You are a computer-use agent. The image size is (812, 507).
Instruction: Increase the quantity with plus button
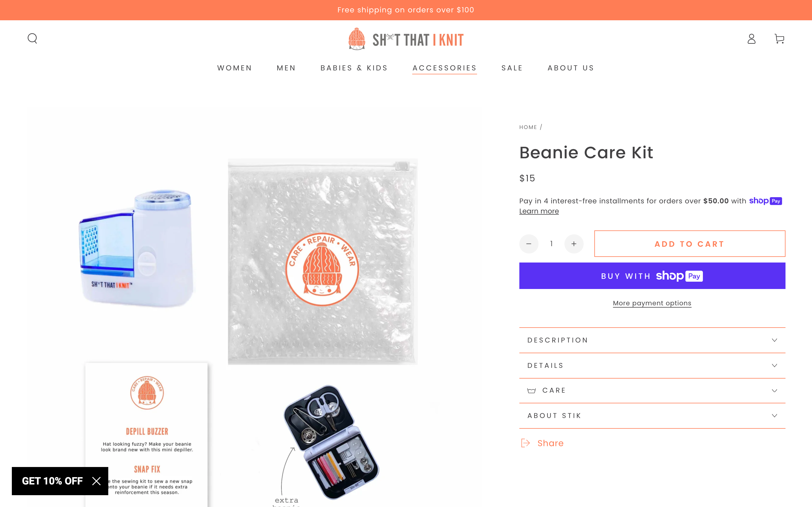pos(574,244)
